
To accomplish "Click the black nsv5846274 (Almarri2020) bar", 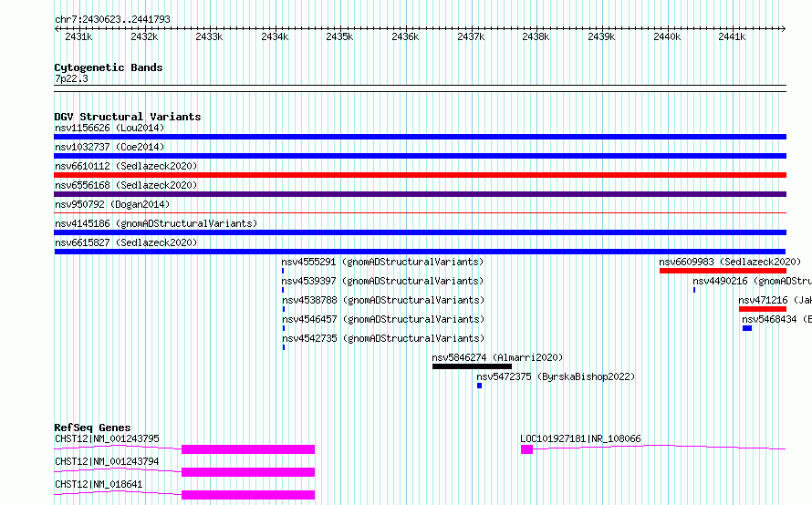I will point(472,366).
